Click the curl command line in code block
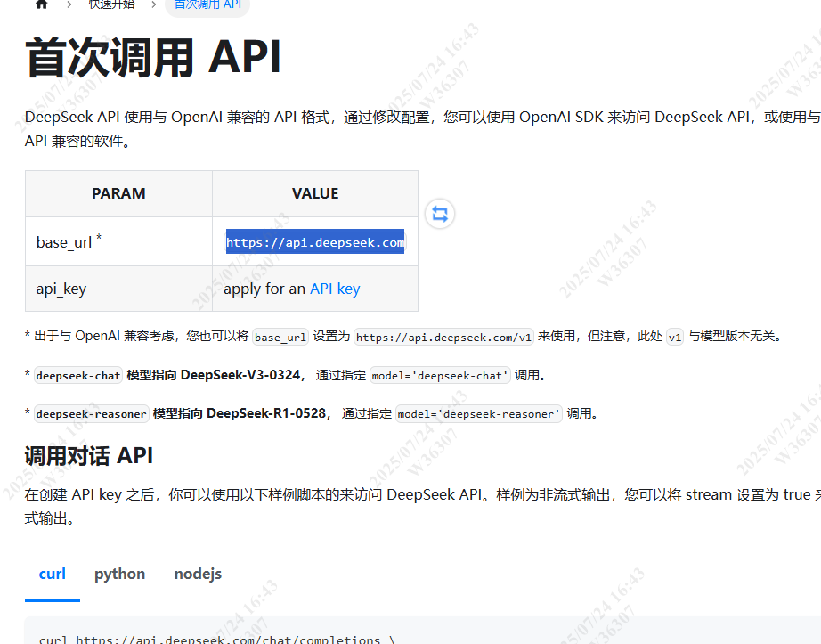The image size is (821, 644). click(x=216, y=639)
